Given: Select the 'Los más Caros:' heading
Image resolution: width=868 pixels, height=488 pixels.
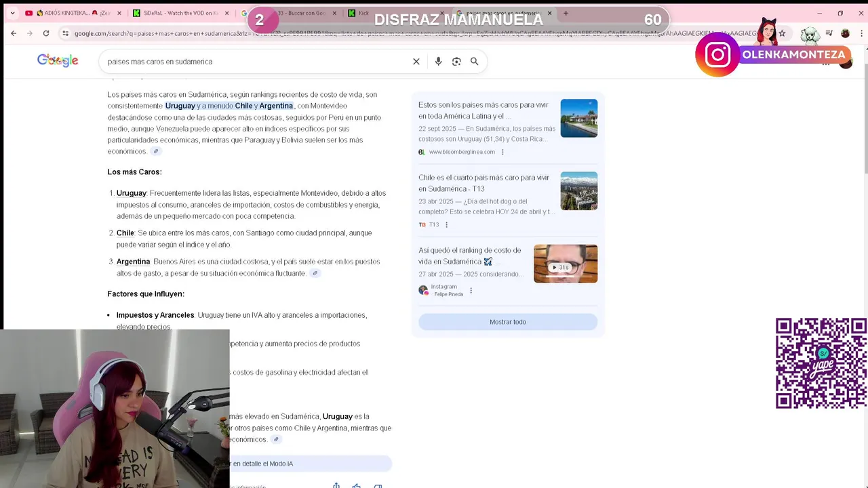Looking at the screenshot, I should 134,172.
